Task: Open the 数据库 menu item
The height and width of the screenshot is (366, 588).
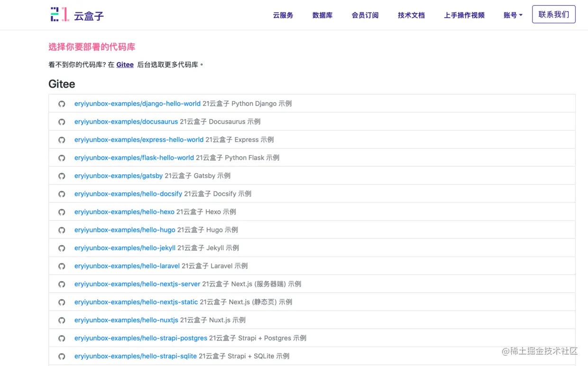Action: click(x=322, y=15)
